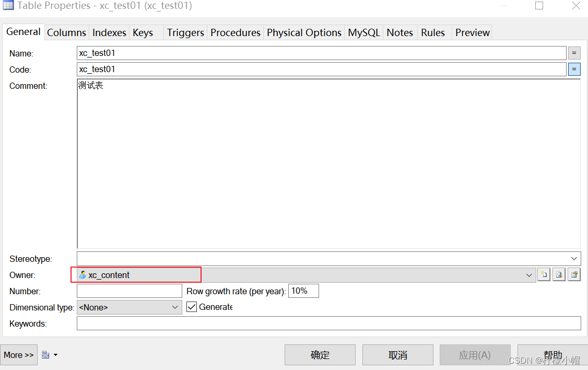Click the Select owner magnifier icon

pyautogui.click(x=559, y=275)
